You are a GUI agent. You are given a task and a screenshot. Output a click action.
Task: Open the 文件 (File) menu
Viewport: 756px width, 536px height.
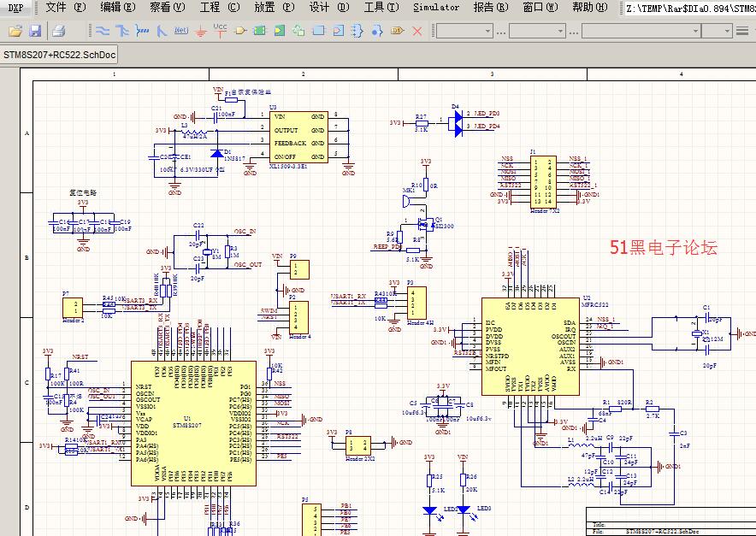[65, 8]
